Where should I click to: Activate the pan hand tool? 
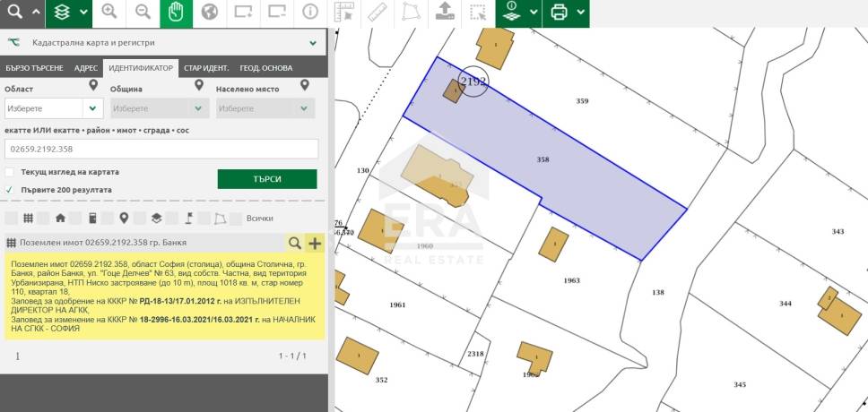(176, 13)
